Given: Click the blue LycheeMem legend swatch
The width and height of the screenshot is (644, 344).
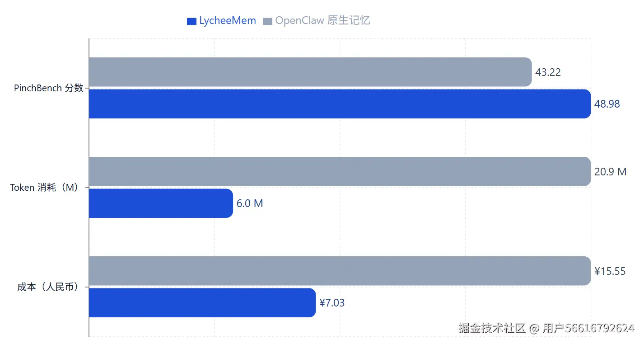Looking at the screenshot, I should 191,21.
